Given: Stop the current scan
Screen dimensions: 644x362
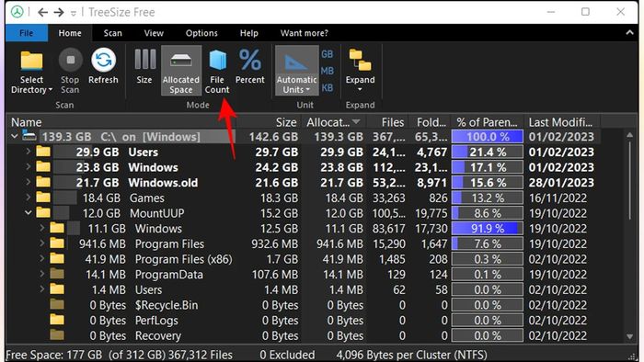Looking at the screenshot, I should point(70,72).
